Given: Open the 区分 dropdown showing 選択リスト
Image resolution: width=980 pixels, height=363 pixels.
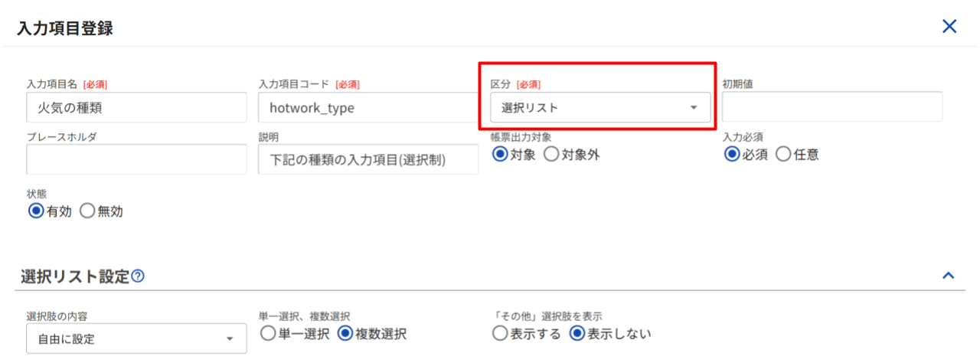Looking at the screenshot, I should coord(599,108).
